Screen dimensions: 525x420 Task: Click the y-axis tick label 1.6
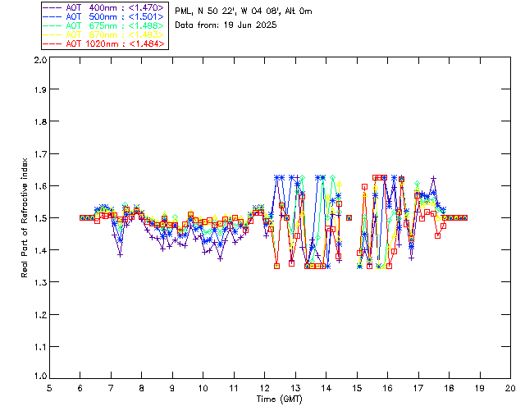40,186
